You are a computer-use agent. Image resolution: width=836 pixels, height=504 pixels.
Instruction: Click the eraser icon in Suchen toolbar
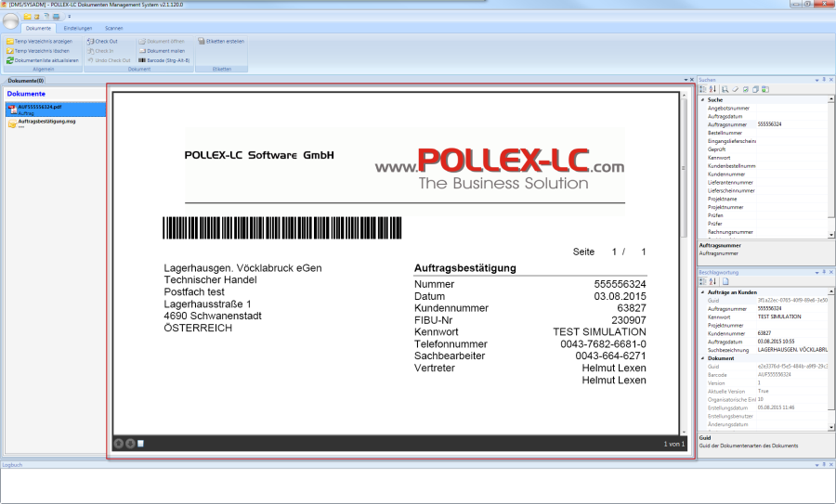click(735, 89)
